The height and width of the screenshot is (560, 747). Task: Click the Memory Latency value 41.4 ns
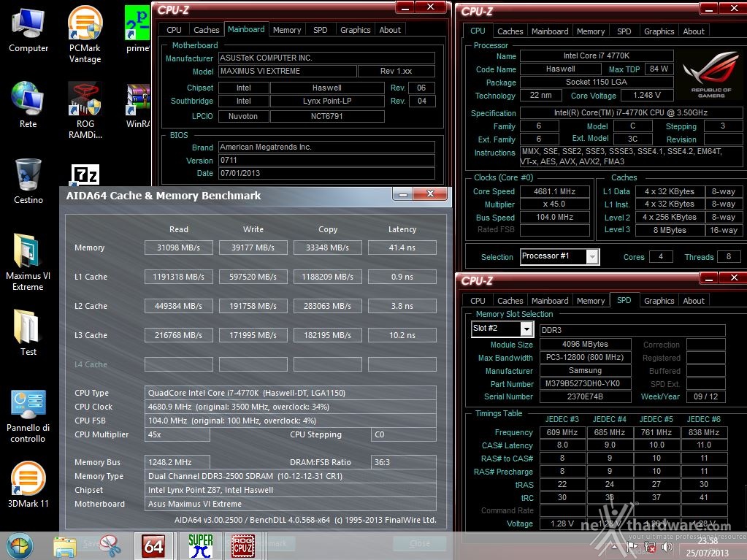(x=402, y=248)
